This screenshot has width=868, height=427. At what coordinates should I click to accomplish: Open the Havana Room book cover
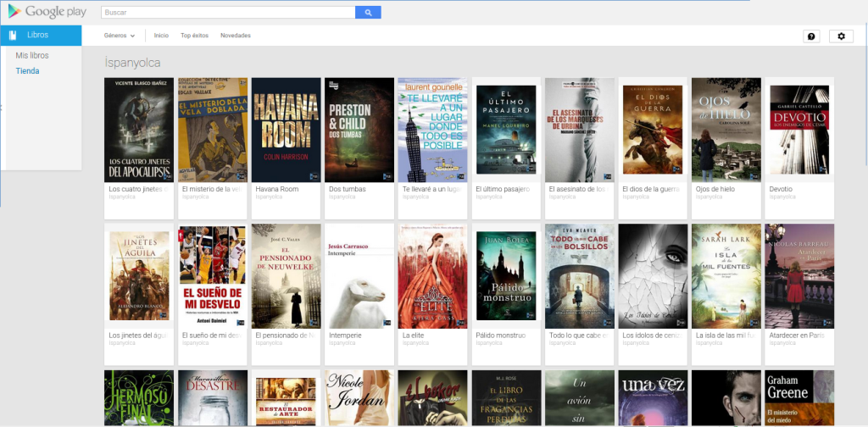287,130
